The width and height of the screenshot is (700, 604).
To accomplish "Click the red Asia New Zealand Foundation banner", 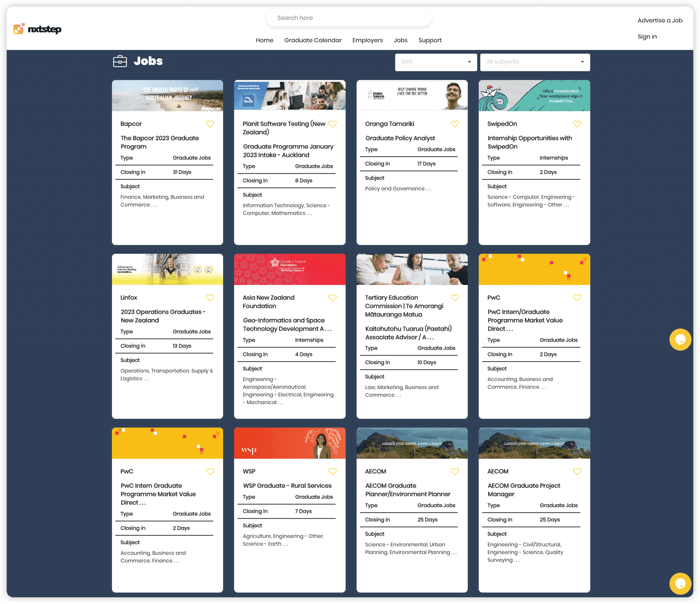I will point(290,270).
